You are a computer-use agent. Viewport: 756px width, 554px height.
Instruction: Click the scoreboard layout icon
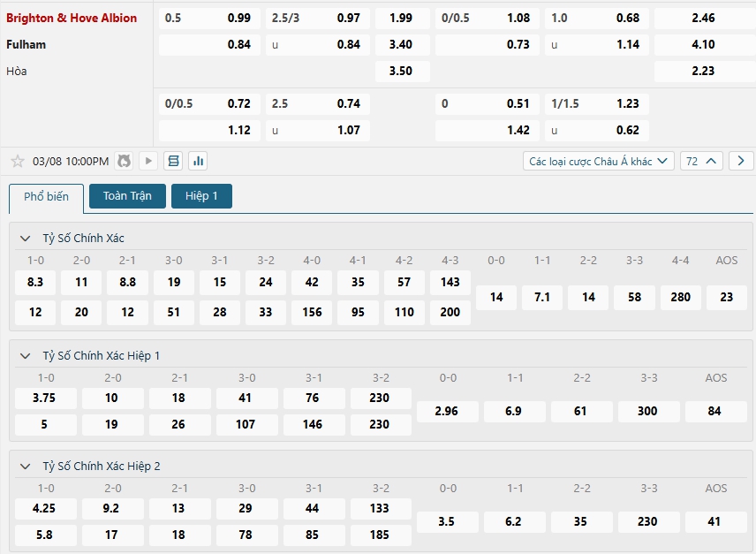[x=173, y=161]
